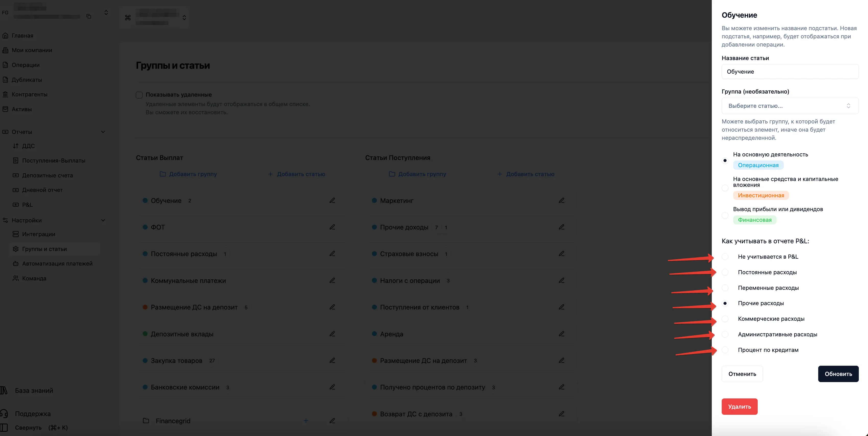Edit the Налоги с операции item
Screen dimensions: 868x436
pyautogui.click(x=561, y=280)
